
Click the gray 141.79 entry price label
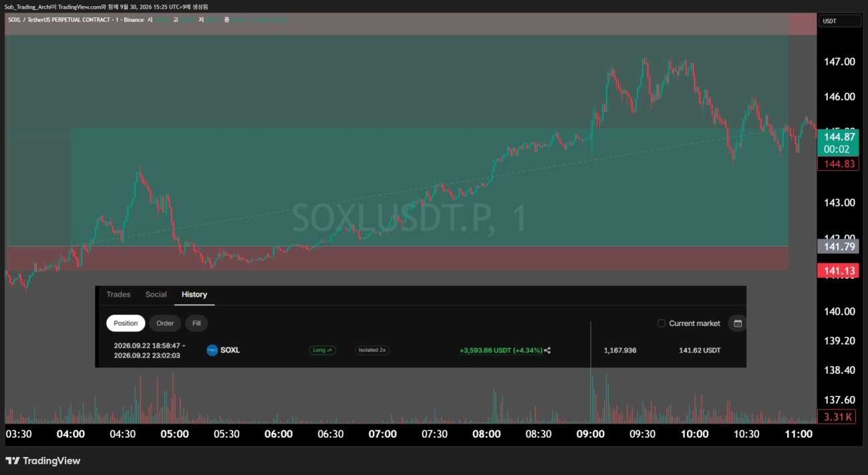[x=840, y=247]
